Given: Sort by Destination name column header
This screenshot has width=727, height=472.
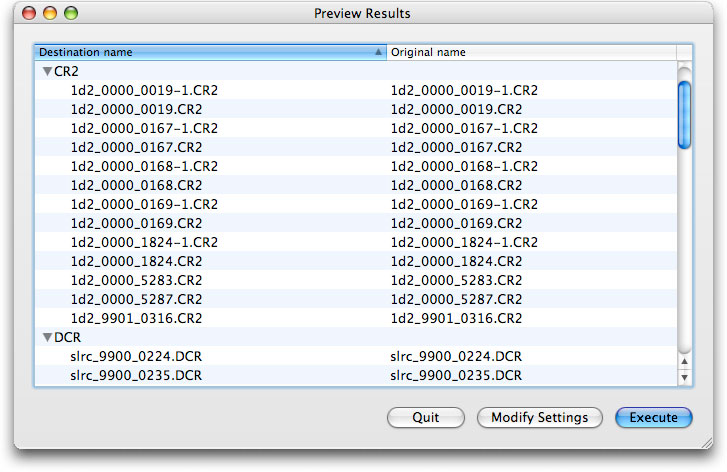Looking at the screenshot, I should click(210, 52).
